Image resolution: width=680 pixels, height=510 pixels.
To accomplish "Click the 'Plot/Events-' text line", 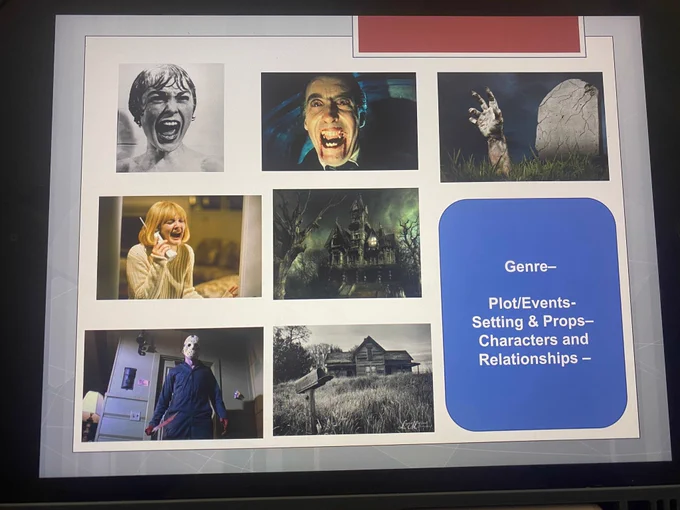I will click(532, 303).
